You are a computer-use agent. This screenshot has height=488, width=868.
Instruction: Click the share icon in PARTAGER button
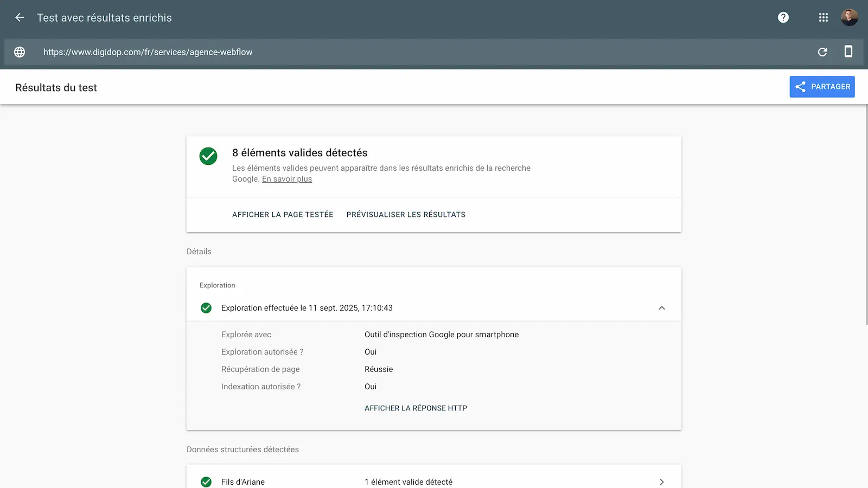pyautogui.click(x=800, y=87)
